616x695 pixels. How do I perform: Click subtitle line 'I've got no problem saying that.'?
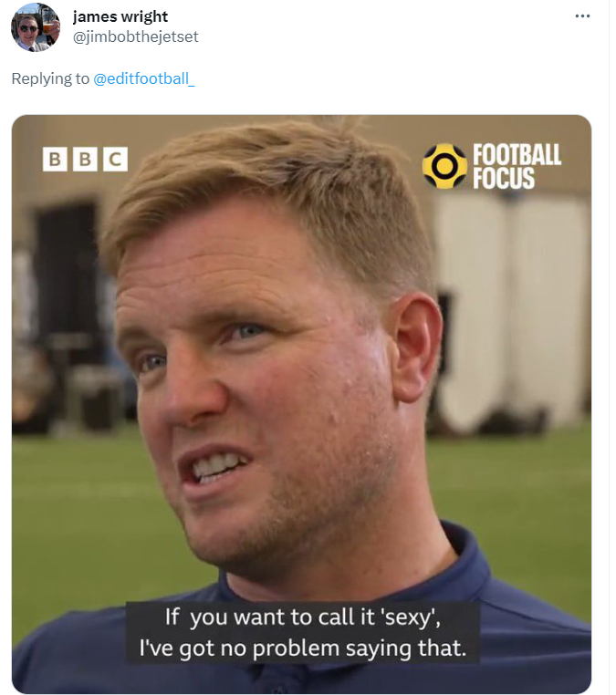pyautogui.click(x=303, y=648)
